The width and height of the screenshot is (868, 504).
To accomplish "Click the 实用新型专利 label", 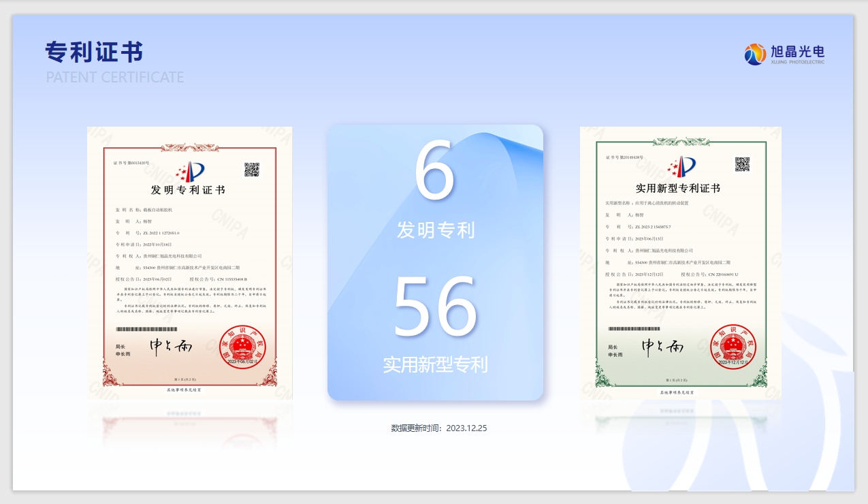I will point(436,365).
